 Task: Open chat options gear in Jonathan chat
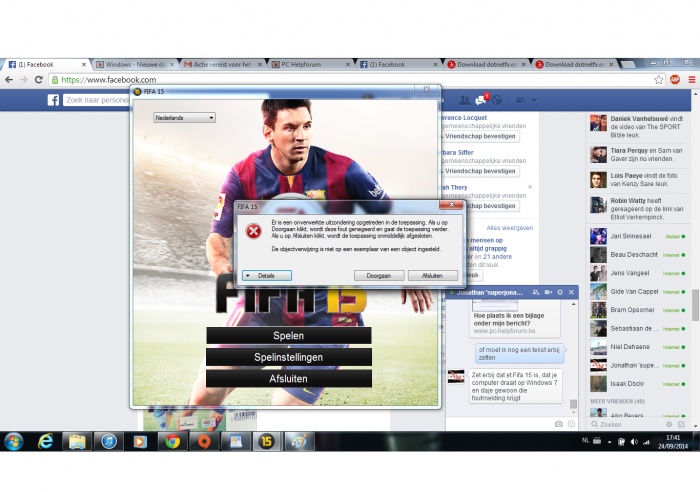[x=560, y=292]
